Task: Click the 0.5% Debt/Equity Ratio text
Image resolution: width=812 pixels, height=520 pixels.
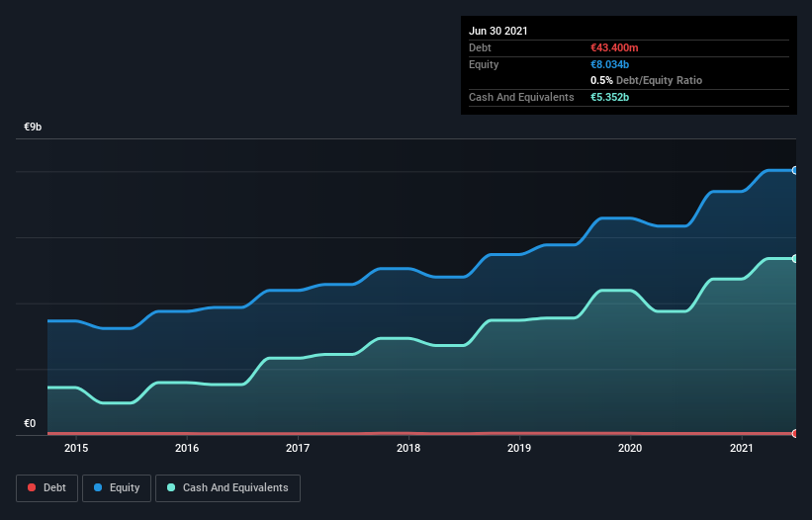Action: click(646, 81)
